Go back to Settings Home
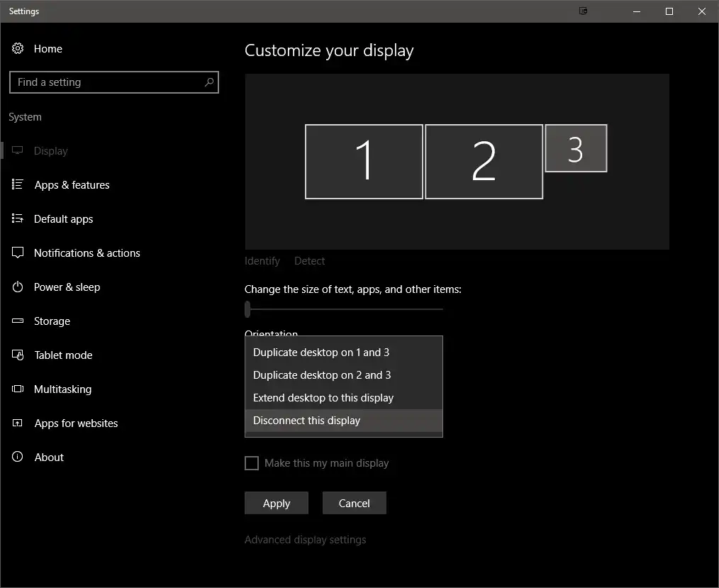The image size is (719, 588). 48,48
